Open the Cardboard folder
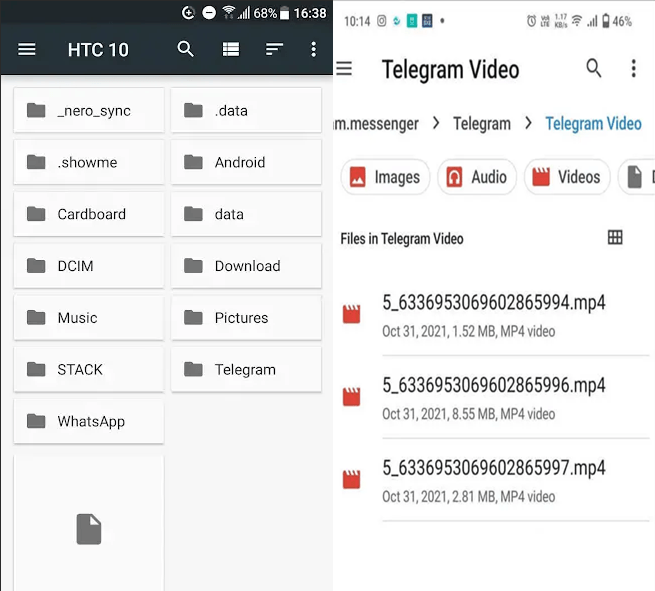Screen dimensions: 655x591 89,214
